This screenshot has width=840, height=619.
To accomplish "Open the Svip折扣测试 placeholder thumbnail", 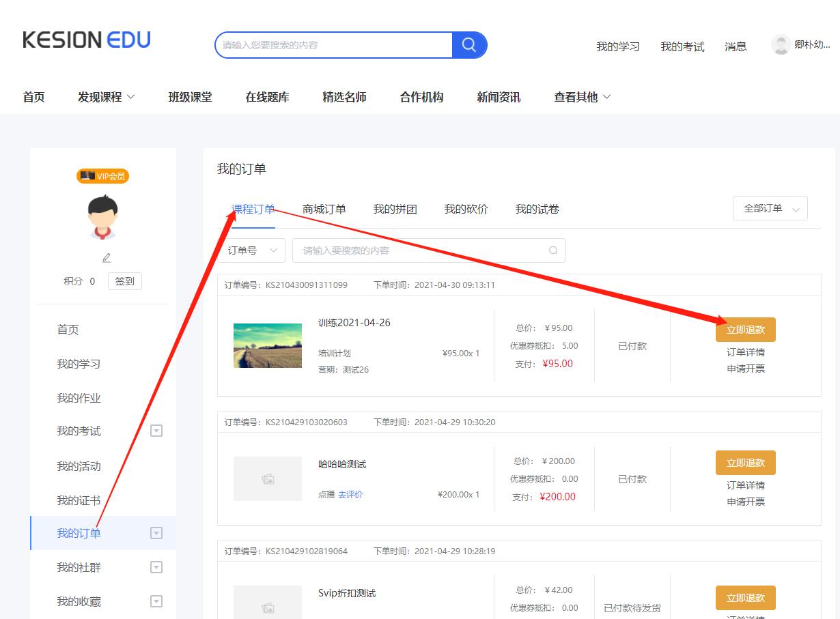I will tap(268, 603).
